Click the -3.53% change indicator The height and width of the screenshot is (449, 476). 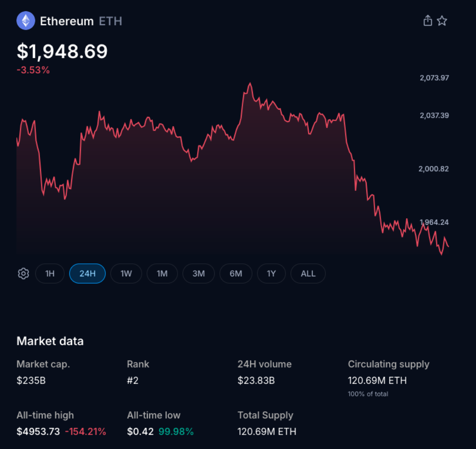(33, 70)
